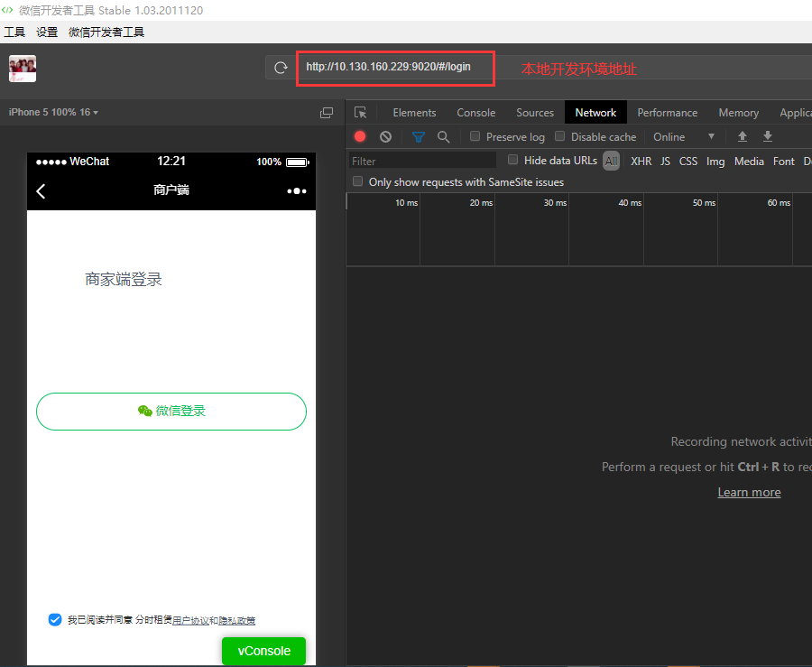Image resolution: width=812 pixels, height=667 pixels.
Task: Click the export HAR download icon
Action: click(x=768, y=137)
